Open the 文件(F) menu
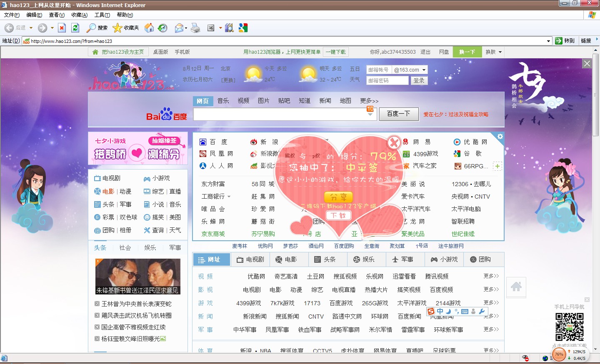This screenshot has height=364, width=600. pos(12,15)
